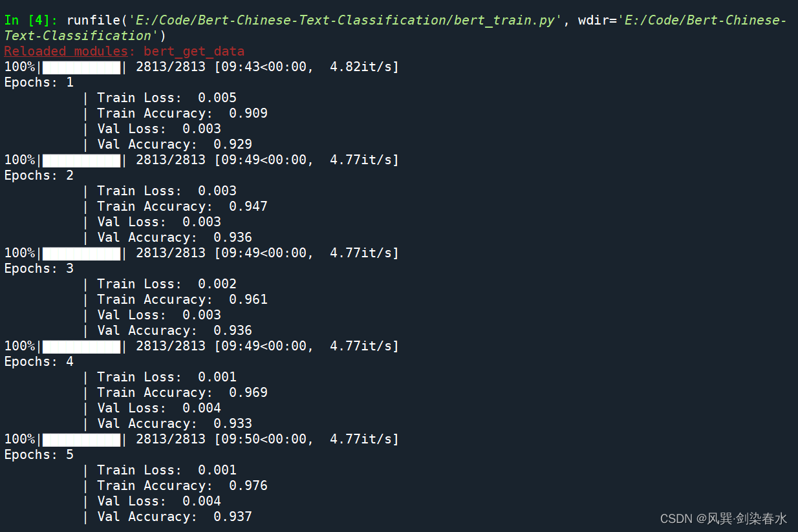The width and height of the screenshot is (798, 532).
Task: Click the Train Accuracy 0.976 line
Action: [x=181, y=485]
